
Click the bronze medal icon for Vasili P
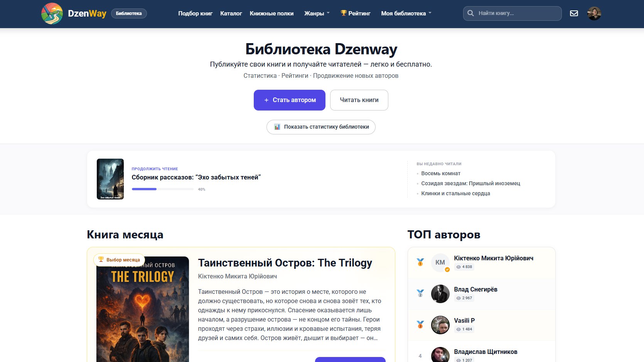(x=420, y=325)
